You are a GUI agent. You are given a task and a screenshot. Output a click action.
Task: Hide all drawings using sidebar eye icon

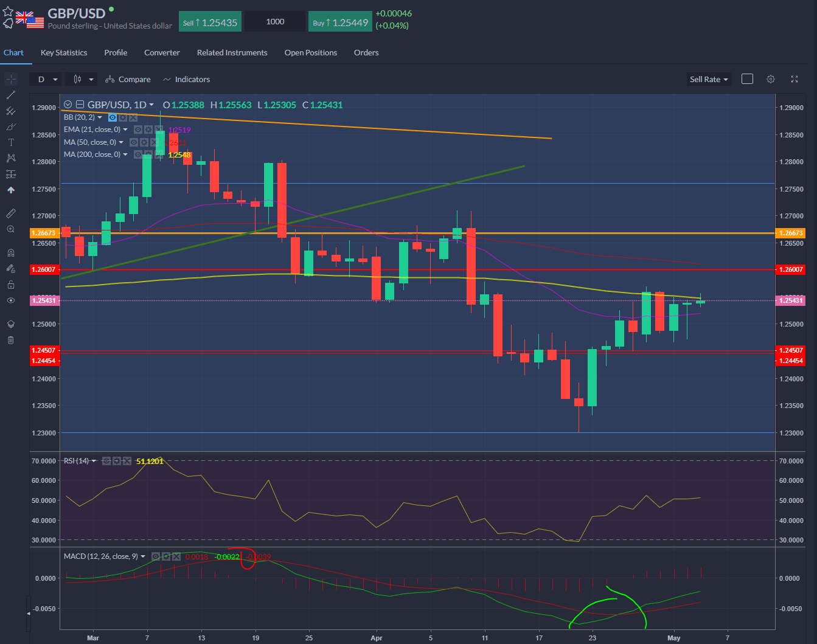tap(11, 300)
